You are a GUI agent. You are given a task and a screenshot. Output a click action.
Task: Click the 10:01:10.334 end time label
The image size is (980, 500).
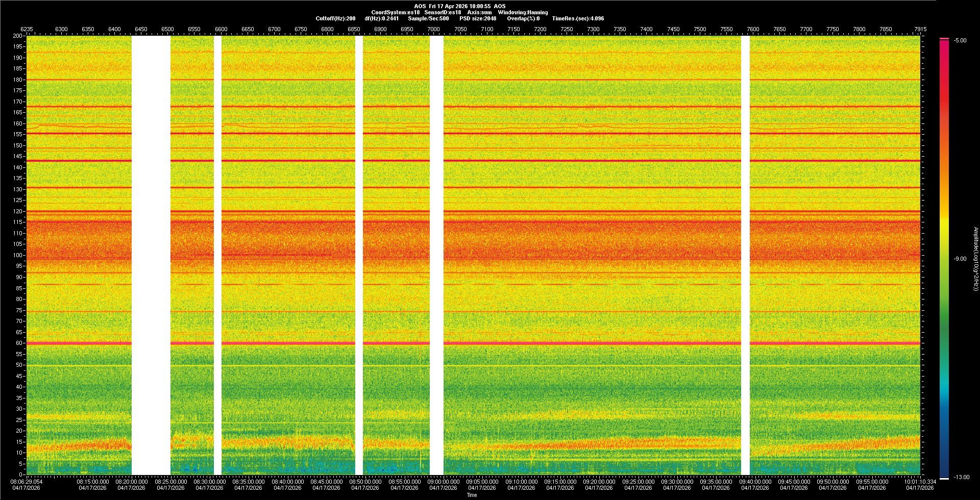tap(921, 481)
